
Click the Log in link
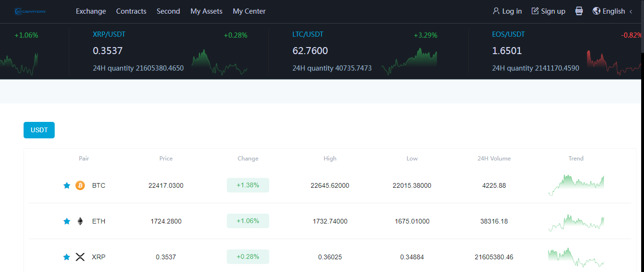tap(512, 11)
